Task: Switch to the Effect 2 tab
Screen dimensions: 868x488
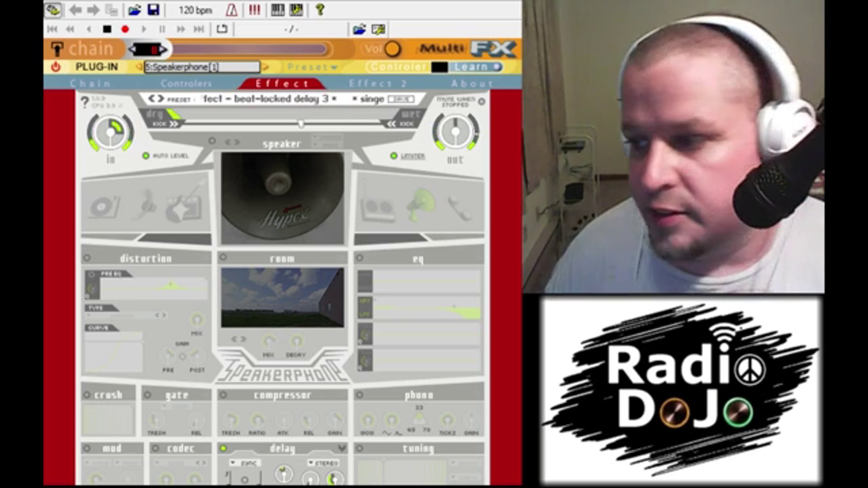Action: [x=378, y=84]
